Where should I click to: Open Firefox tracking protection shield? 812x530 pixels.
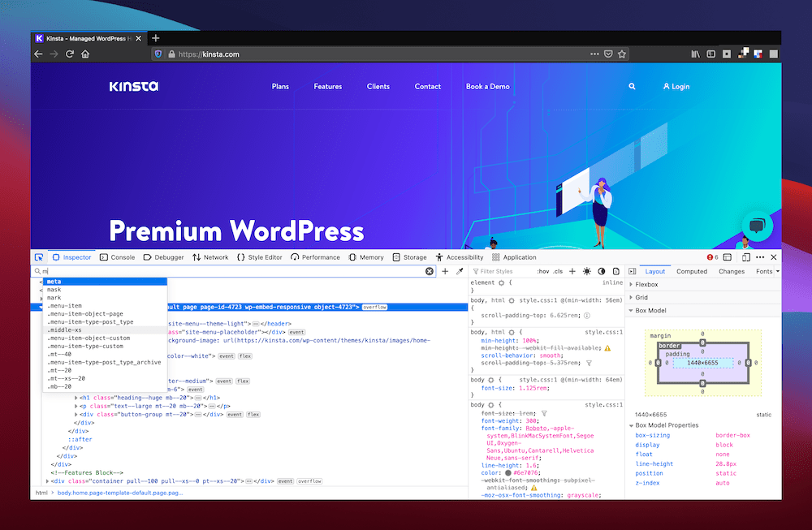pyautogui.click(x=158, y=54)
